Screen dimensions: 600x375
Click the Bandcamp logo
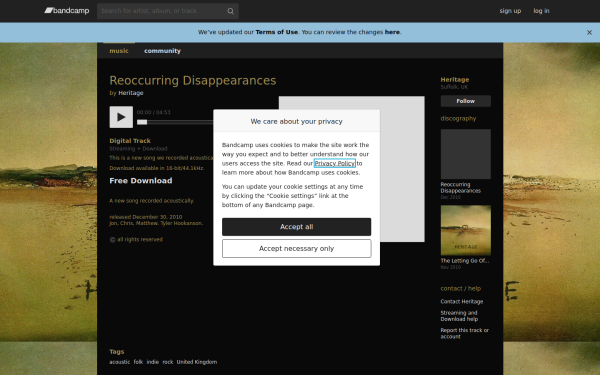point(67,11)
